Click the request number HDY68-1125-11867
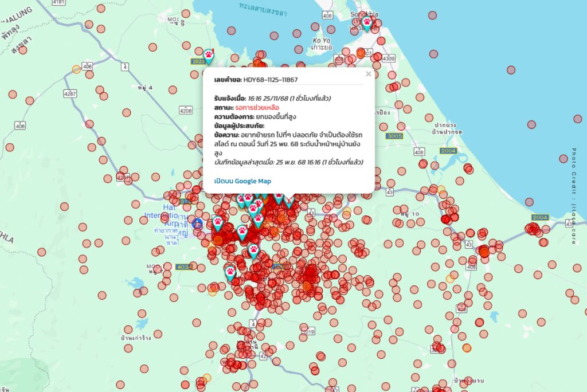 coord(270,80)
